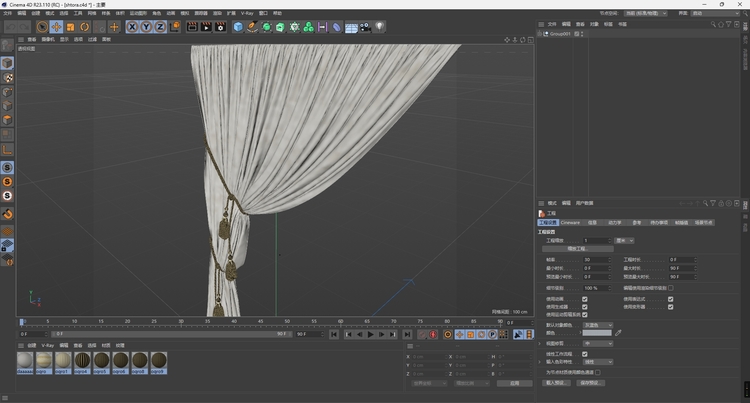Open the V-Ray menu in main menu bar
This screenshot has height=403, width=750.
pyautogui.click(x=247, y=13)
